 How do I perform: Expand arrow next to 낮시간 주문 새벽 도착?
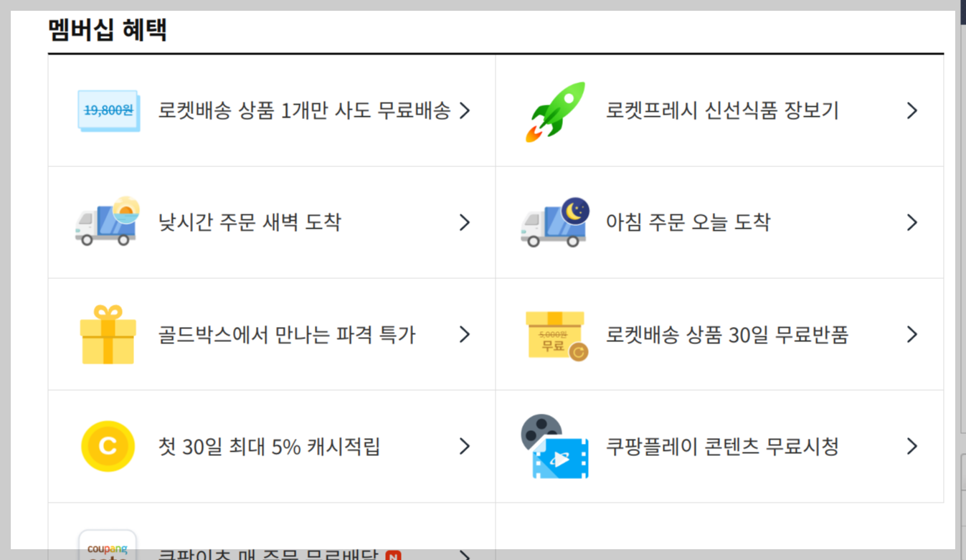[x=465, y=222]
